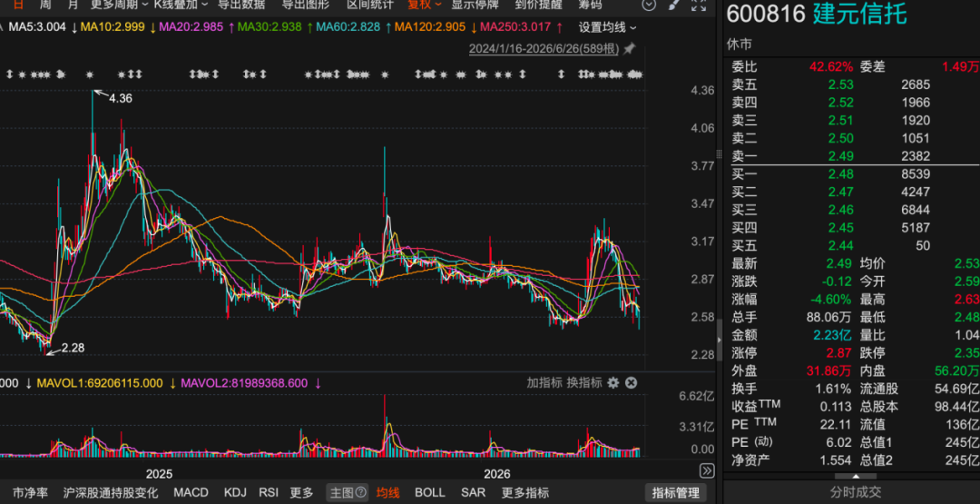
Task: Click 导出数据 to export data
Action: click(240, 5)
